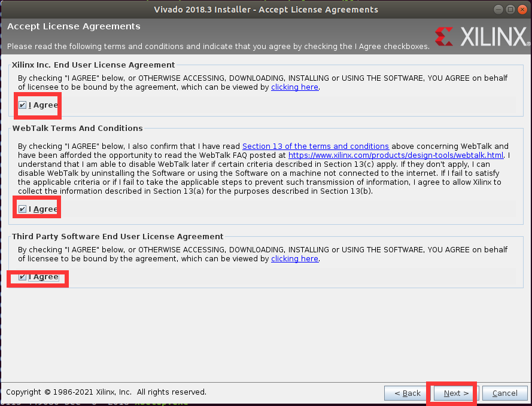The height and width of the screenshot is (406, 532).
Task: Toggle Xilinx End User License I Agree checkbox
Action: pos(22,105)
